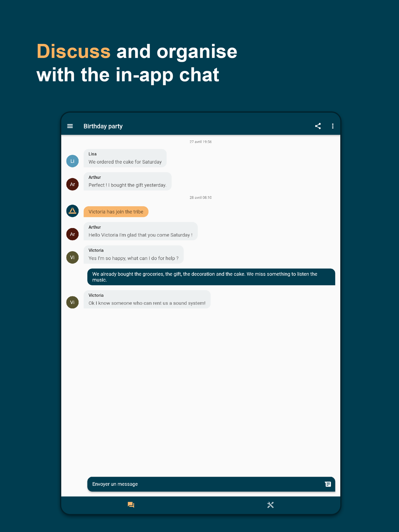Select Victoria's sound system message
This screenshot has width=399, height=532.
coord(147,299)
